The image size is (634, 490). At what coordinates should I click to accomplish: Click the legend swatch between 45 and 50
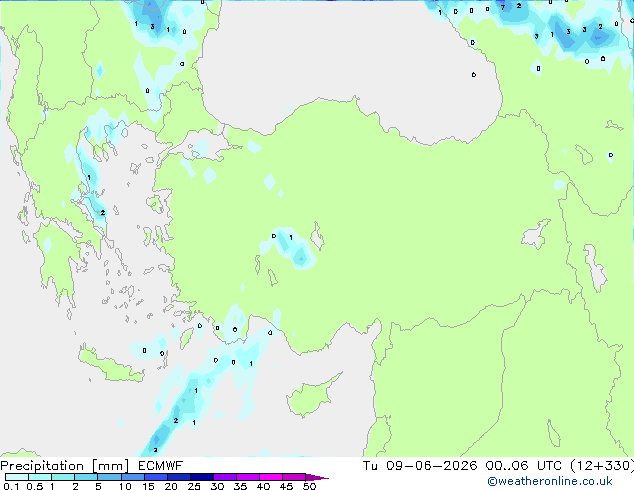(x=294, y=477)
